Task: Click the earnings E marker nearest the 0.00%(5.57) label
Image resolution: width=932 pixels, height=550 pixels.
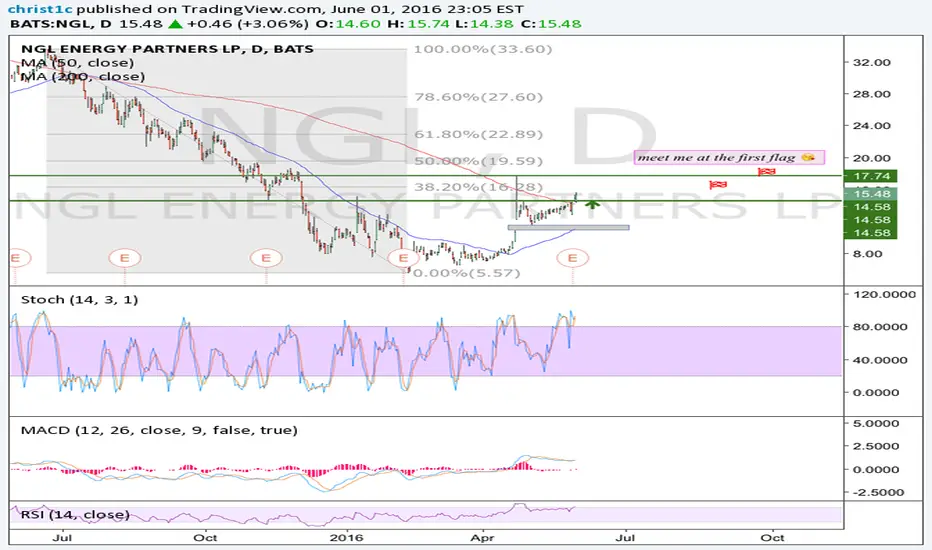Action: point(404,258)
